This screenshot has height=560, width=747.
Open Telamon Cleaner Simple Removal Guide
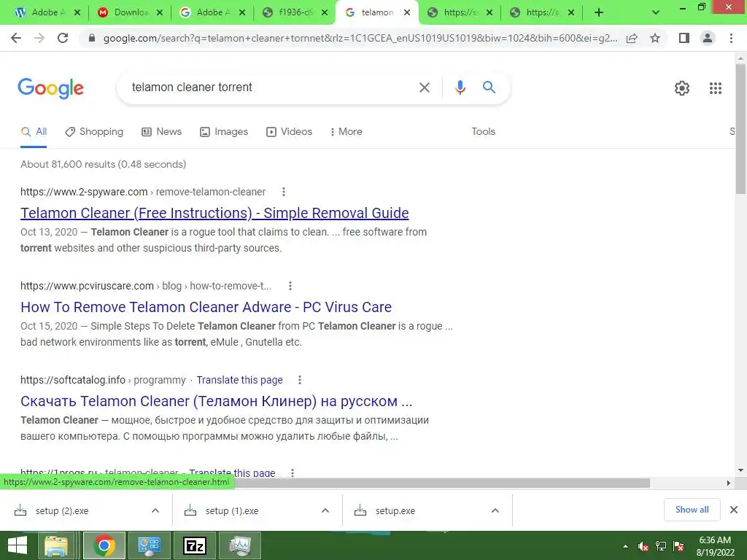(214, 213)
